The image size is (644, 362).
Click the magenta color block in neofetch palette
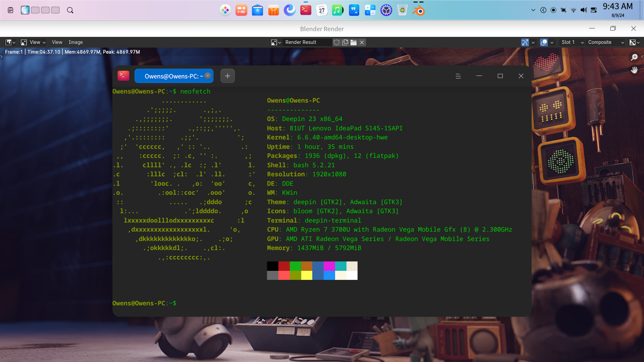(329, 266)
